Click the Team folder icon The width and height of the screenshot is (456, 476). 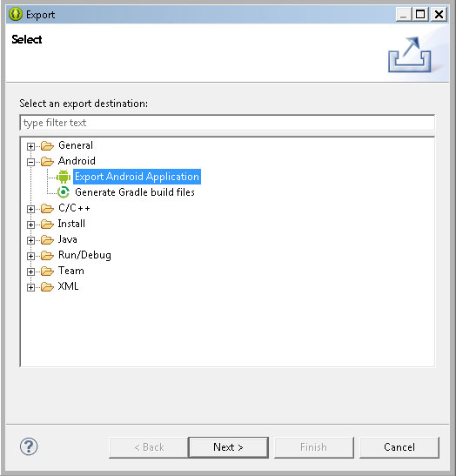coord(47,272)
